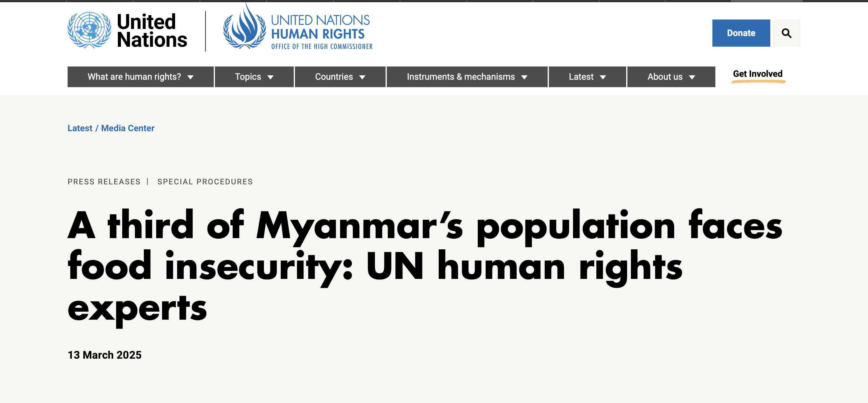Click the United Nations globe emblem
The image size is (868, 403).
pos(89,30)
